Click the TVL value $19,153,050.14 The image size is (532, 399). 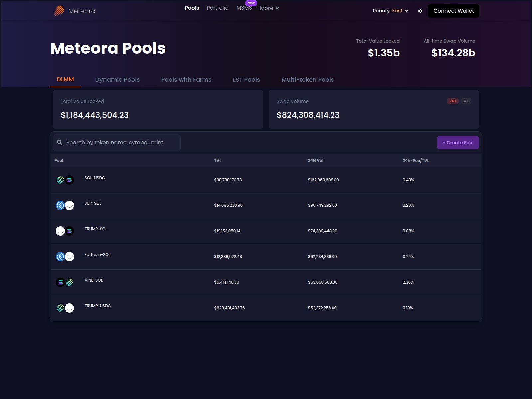pos(227,231)
